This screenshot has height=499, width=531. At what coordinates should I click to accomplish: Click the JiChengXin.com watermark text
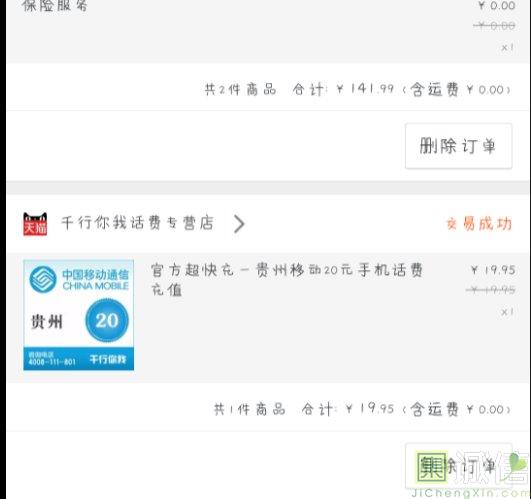tap(471, 493)
